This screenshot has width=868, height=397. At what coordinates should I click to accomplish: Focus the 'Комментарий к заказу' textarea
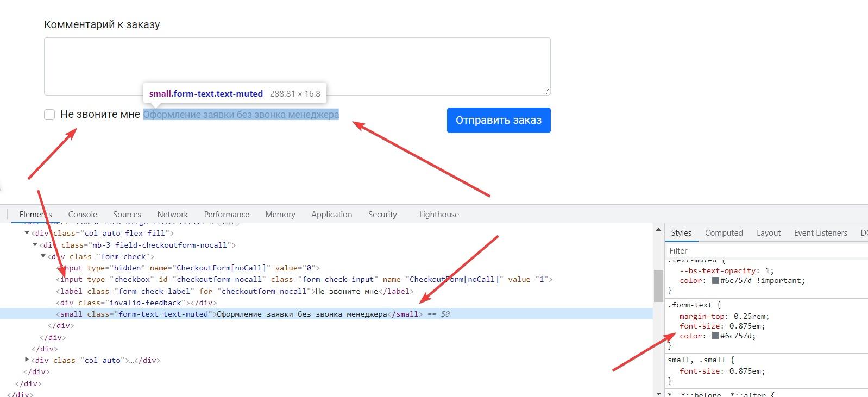[x=297, y=66]
